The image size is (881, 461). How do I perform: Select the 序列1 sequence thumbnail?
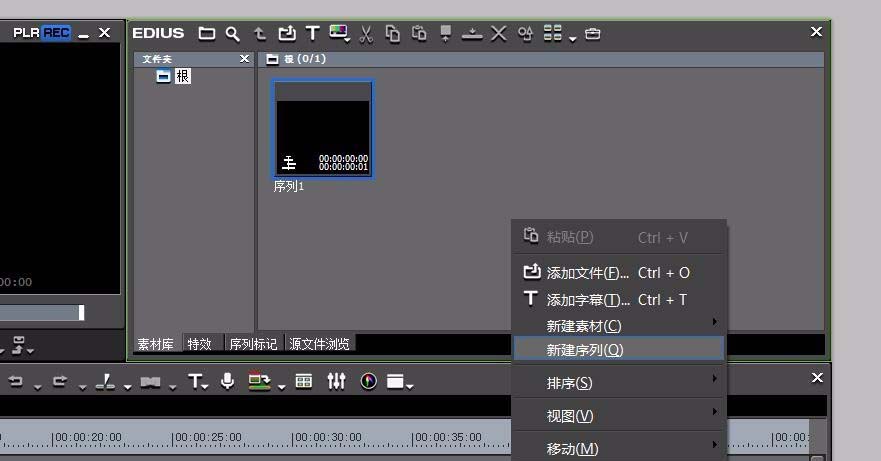click(x=323, y=129)
